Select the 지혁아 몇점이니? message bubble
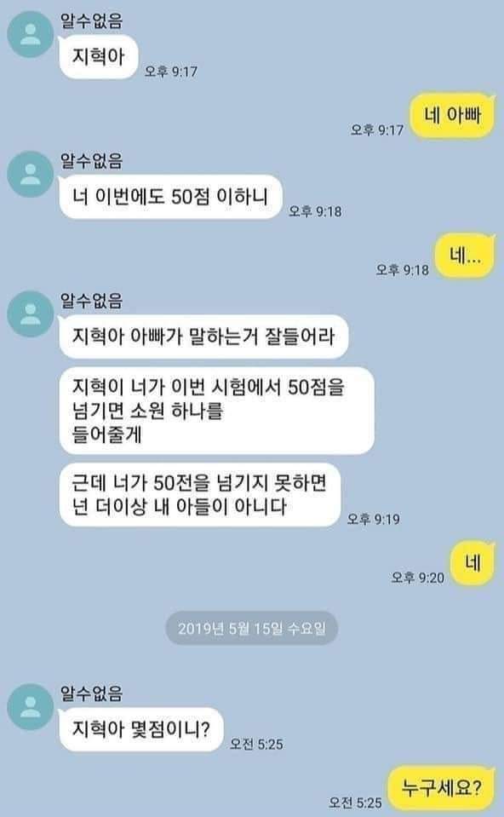This screenshot has height=817, width=504. tap(141, 729)
